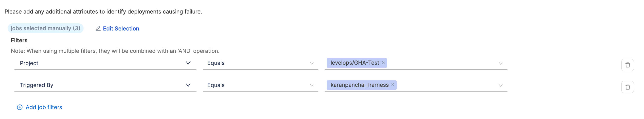Click the chevron arrow of the Project field

pos(188,63)
